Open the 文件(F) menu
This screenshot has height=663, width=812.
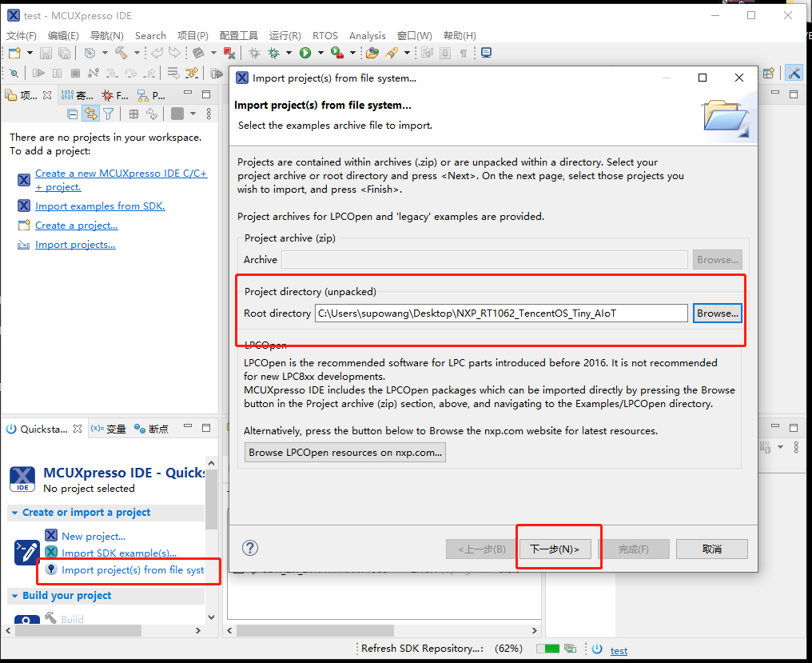[22, 36]
